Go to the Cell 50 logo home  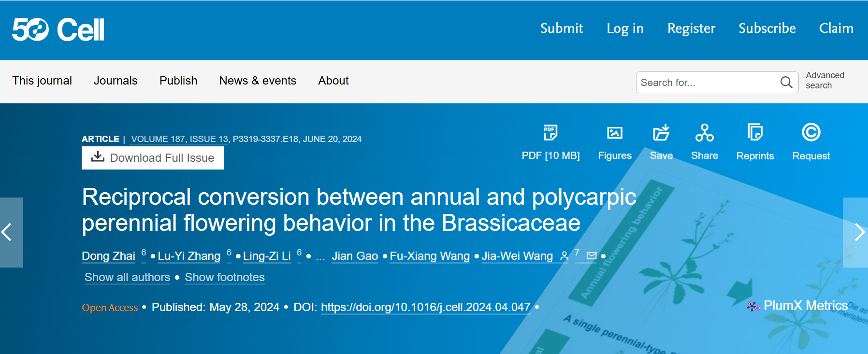click(x=58, y=29)
